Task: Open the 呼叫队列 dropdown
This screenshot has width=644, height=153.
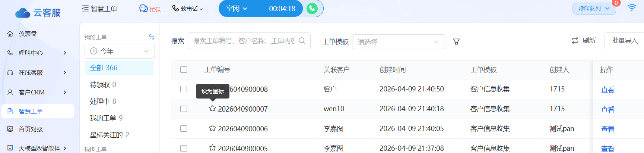Action: [x=594, y=9]
